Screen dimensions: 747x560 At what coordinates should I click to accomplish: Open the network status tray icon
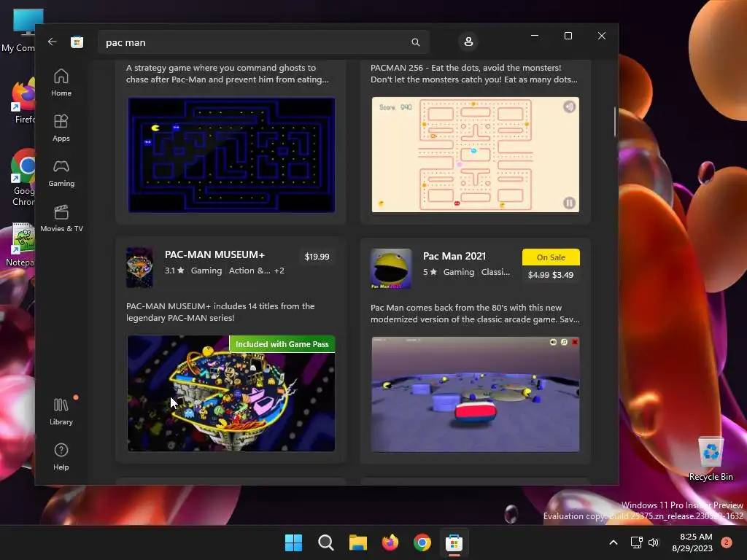[x=636, y=542]
